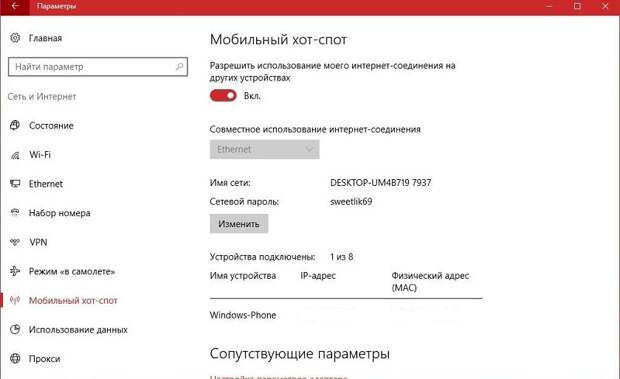Click network name DESKTOP-UM4B719 7937

[x=381, y=183]
